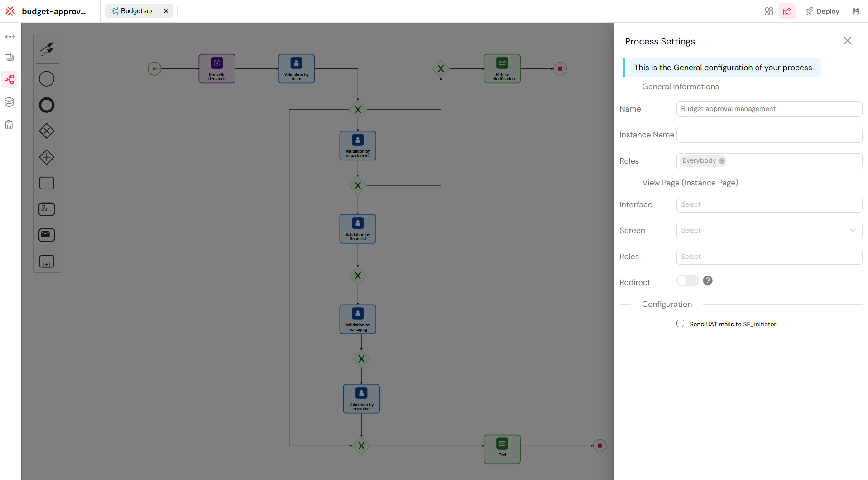Select the subprocess tool from palette

(x=47, y=261)
